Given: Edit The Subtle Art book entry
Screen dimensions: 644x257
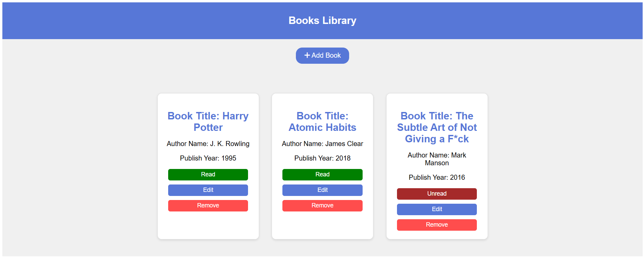Looking at the screenshot, I should point(437,209).
